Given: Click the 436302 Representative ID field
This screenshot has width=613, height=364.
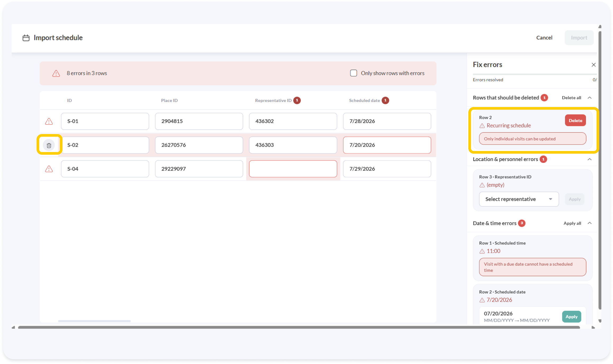Looking at the screenshot, I should 293,121.
